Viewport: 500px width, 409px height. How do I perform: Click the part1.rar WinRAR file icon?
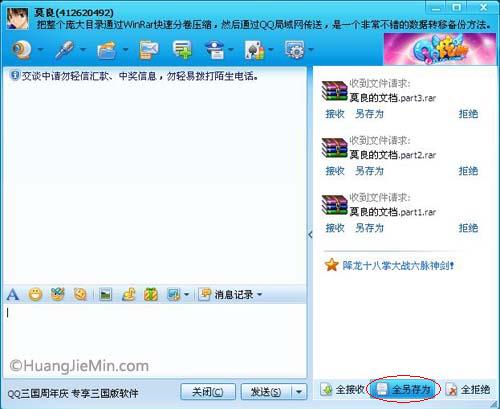click(x=335, y=205)
